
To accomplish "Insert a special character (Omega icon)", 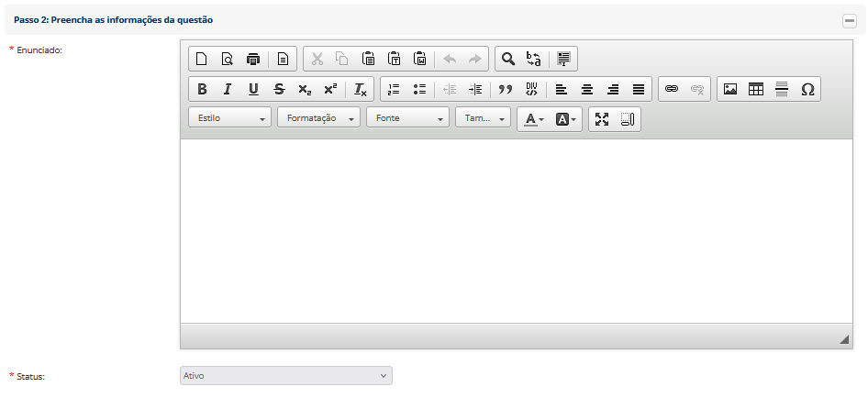I will tap(807, 89).
